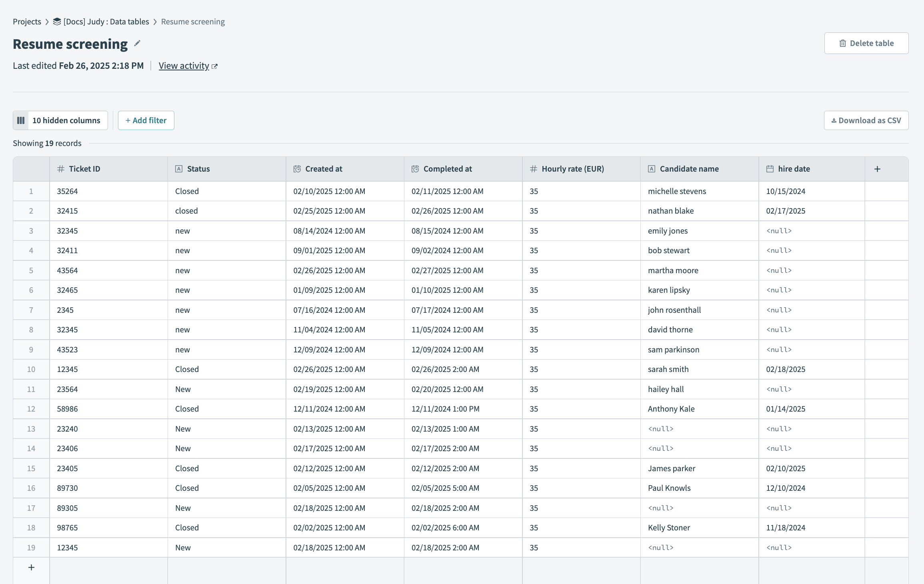Click the plus button to add a new row

[x=31, y=567]
